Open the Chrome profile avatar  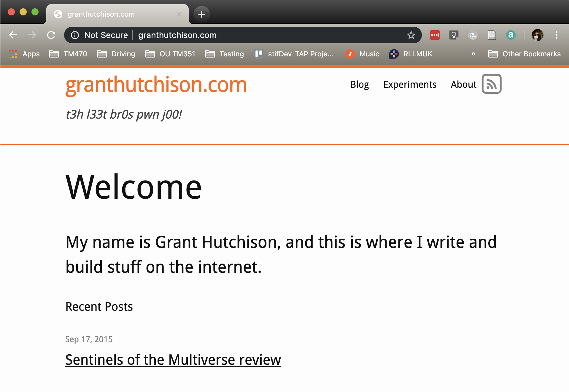pos(537,35)
